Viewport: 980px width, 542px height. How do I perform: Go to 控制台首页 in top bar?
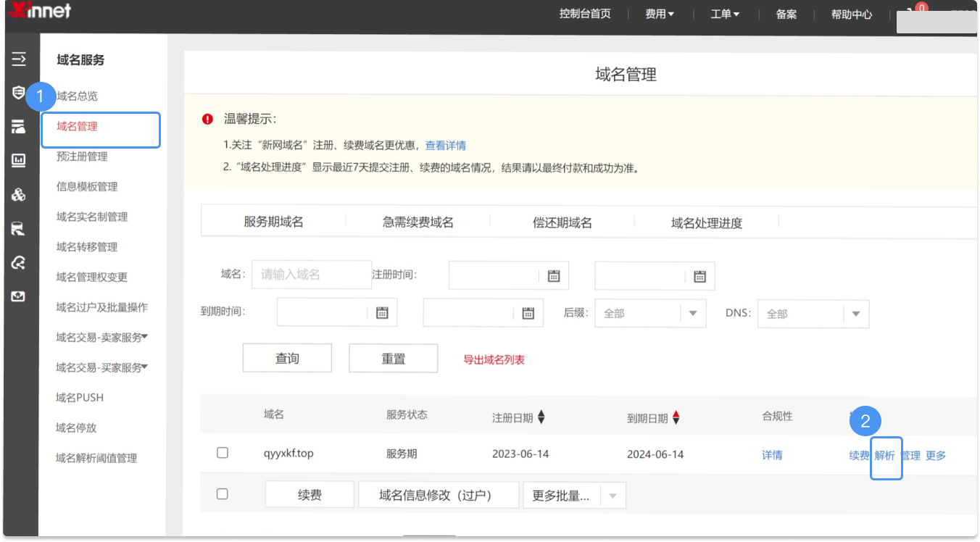coord(585,14)
